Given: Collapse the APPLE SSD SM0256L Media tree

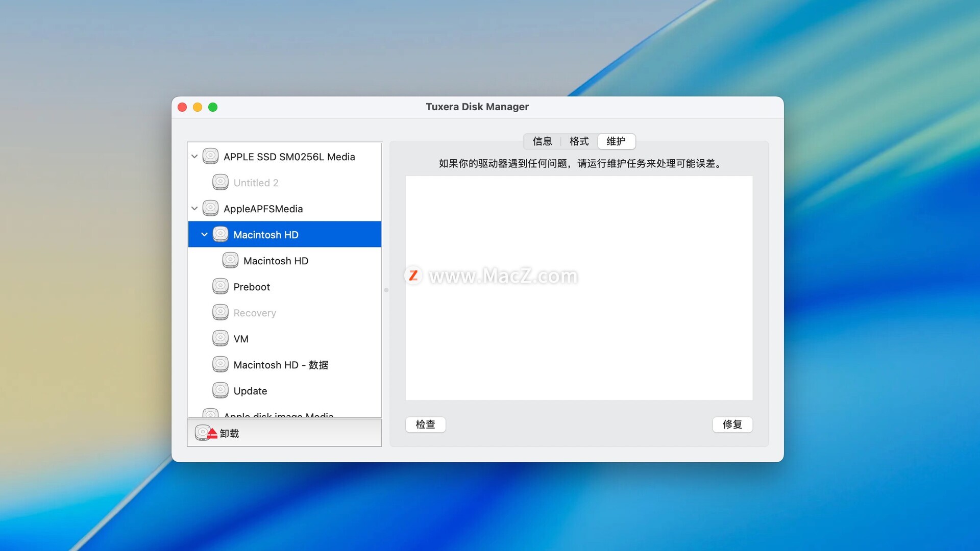Looking at the screenshot, I should (x=194, y=157).
